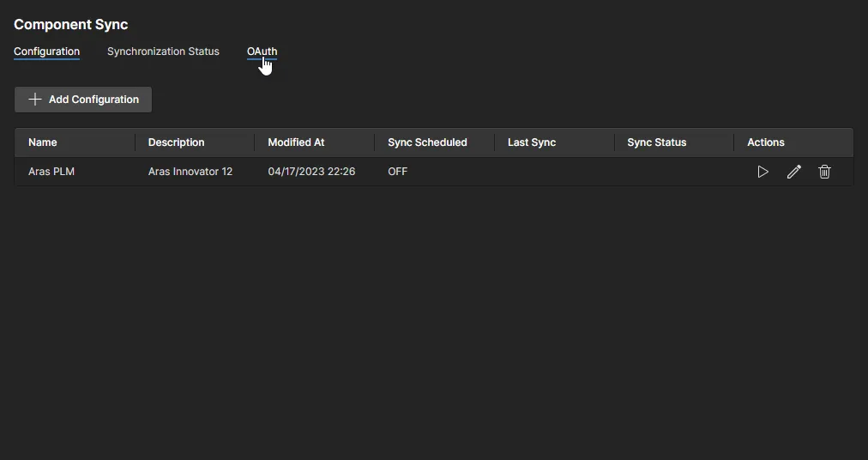This screenshot has width=868, height=460.
Task: Run sync for Aras PLM configuration
Action: click(763, 172)
